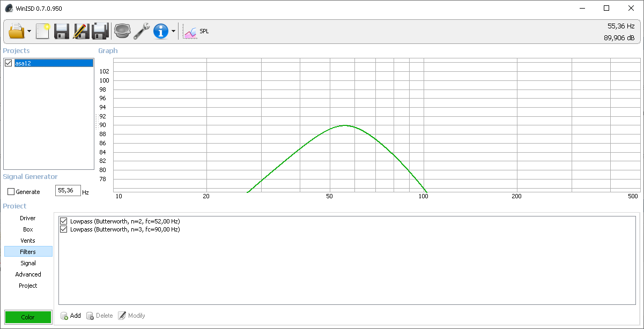Click the green Color swatch button
This screenshot has width=644, height=329.
[x=28, y=317]
